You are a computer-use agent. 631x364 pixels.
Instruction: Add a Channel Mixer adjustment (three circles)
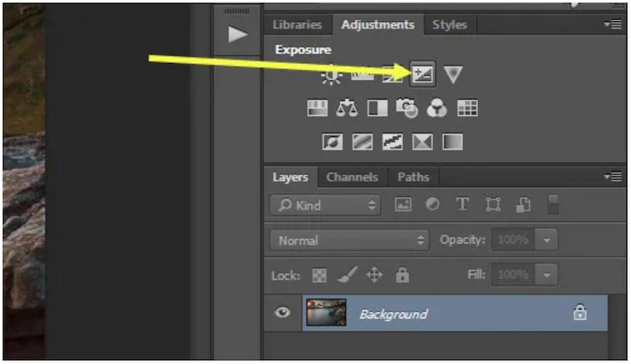click(437, 109)
